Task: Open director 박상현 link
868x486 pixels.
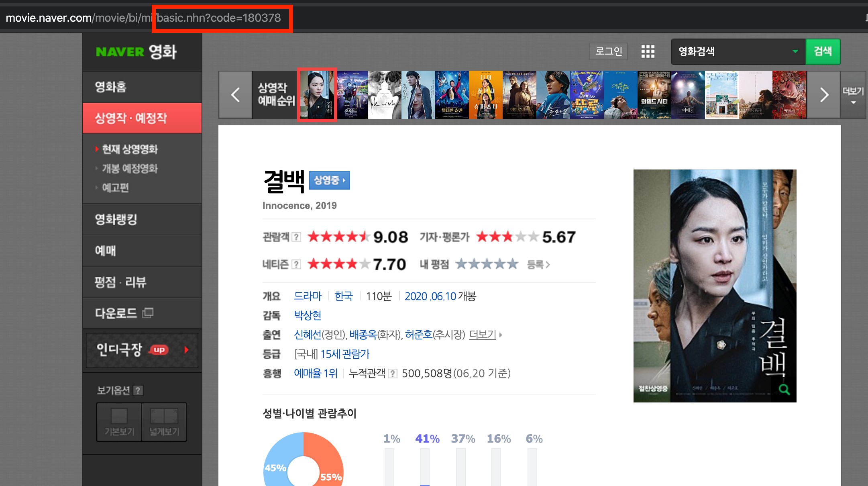Action: pos(308,315)
